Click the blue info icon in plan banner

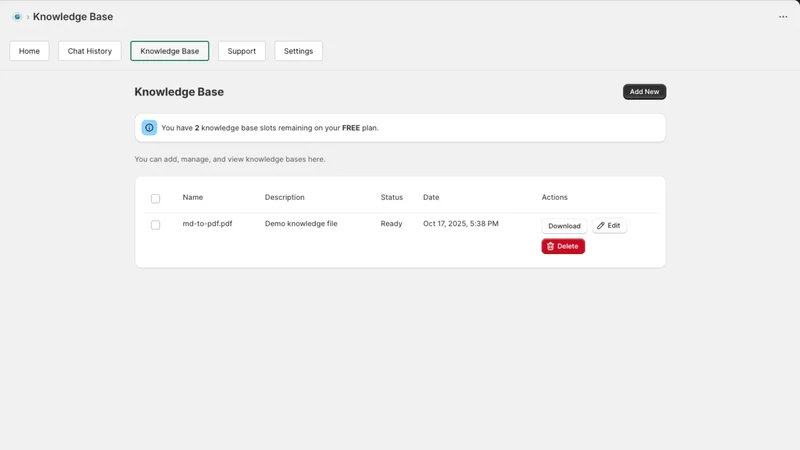[149, 128]
